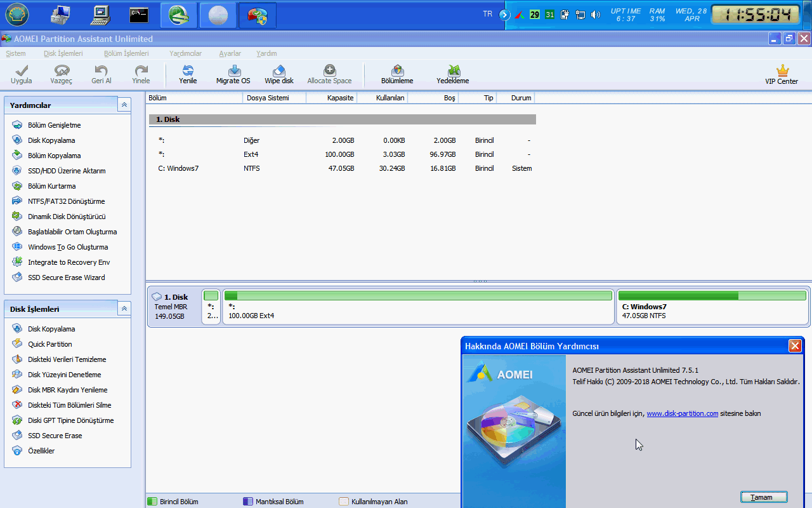Select the C: Windows7 NTFS row
This screenshot has width=812, height=508.
coord(343,168)
